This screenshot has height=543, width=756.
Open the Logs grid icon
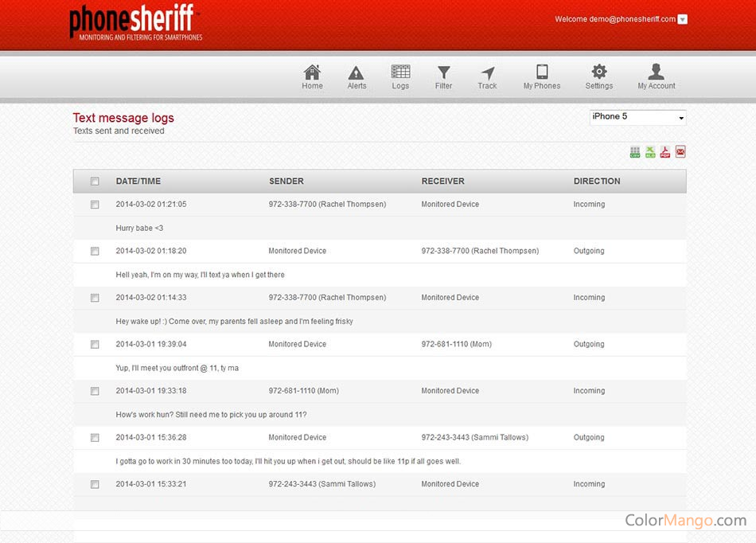pos(400,72)
